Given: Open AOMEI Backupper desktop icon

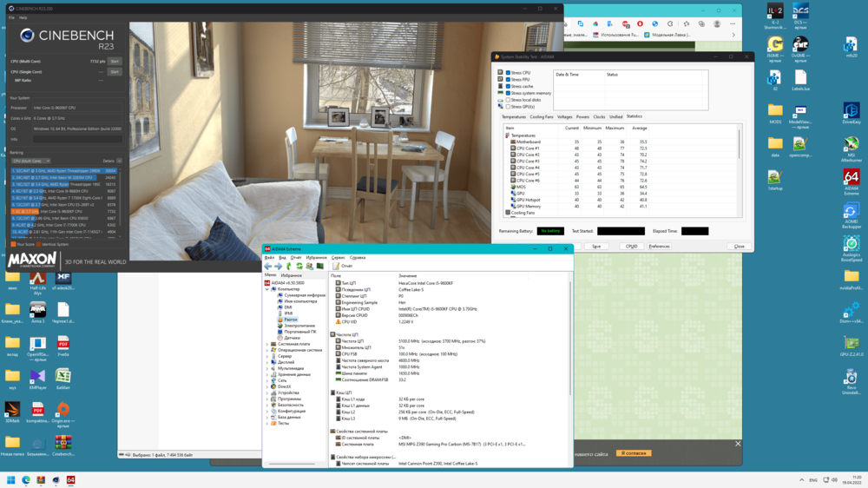Looking at the screenshot, I should tap(852, 216).
